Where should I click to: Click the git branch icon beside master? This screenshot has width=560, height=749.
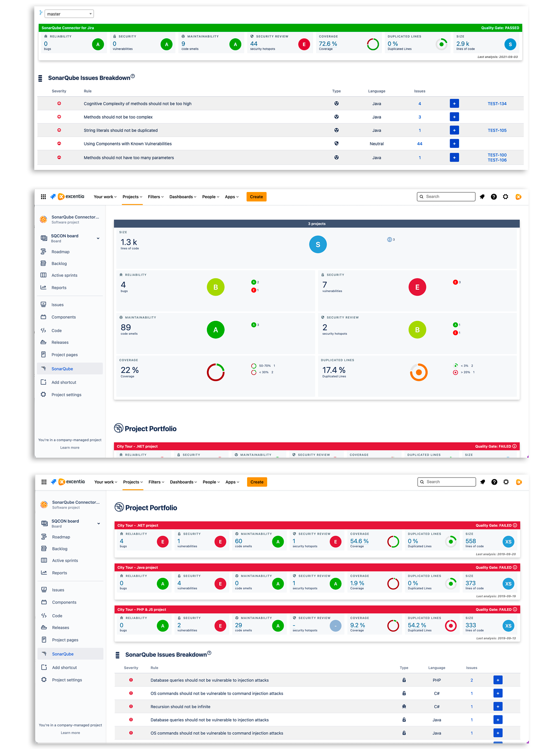[x=41, y=13]
